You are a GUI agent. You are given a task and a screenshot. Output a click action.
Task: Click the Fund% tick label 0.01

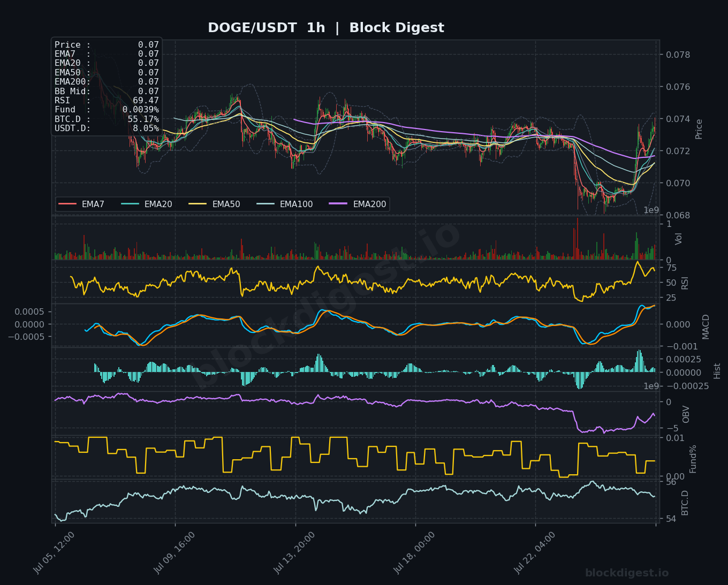click(x=675, y=438)
